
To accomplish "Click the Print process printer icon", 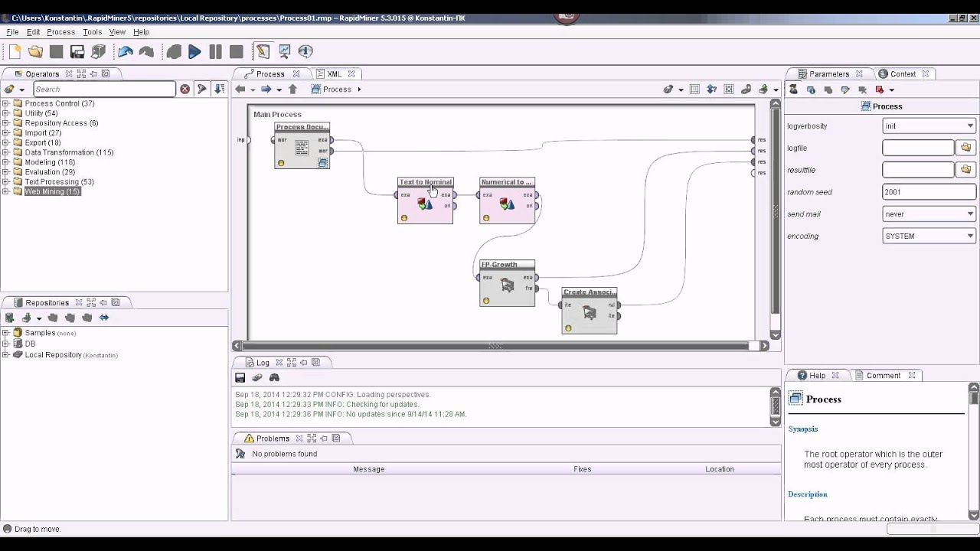I will [x=98, y=51].
